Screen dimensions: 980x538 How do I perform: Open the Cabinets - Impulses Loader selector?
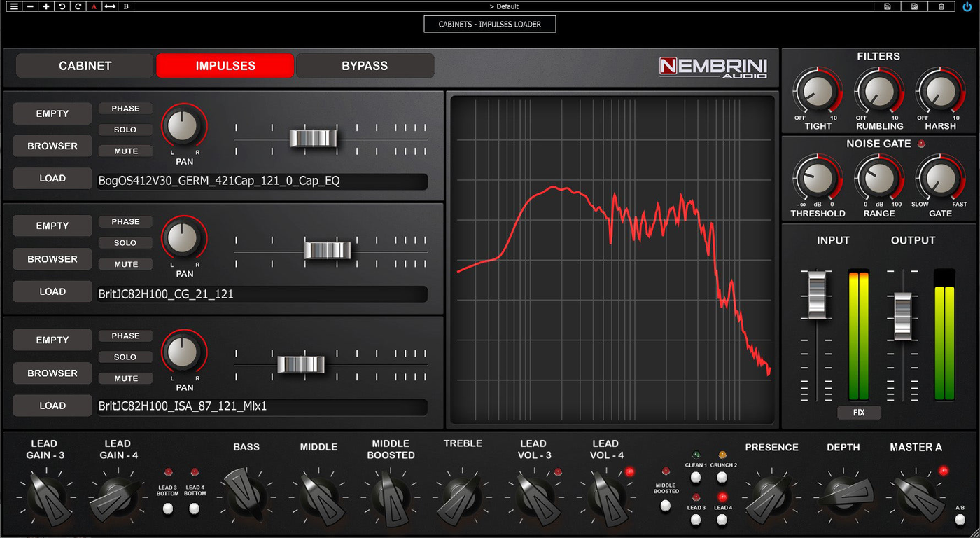pos(490,24)
